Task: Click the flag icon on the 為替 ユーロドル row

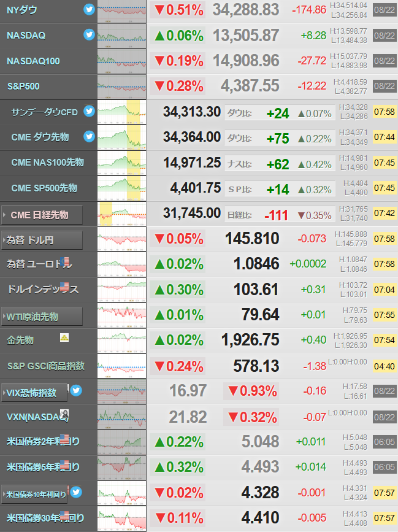Action: (64, 261)
